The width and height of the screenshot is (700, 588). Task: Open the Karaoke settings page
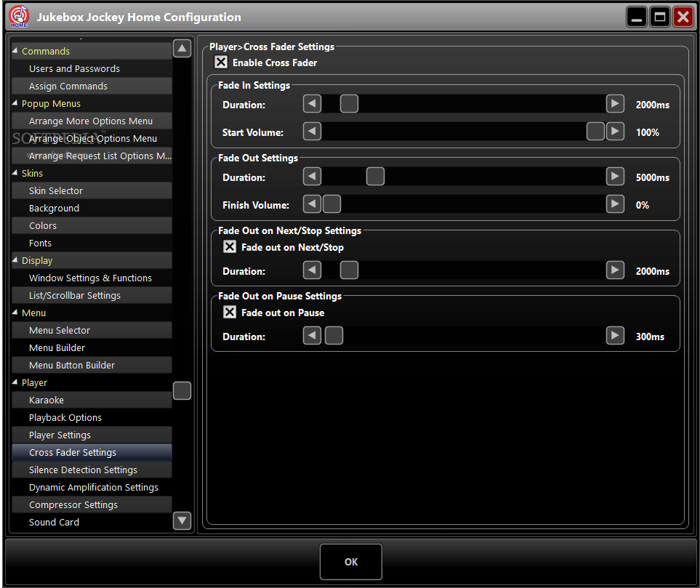(92, 400)
